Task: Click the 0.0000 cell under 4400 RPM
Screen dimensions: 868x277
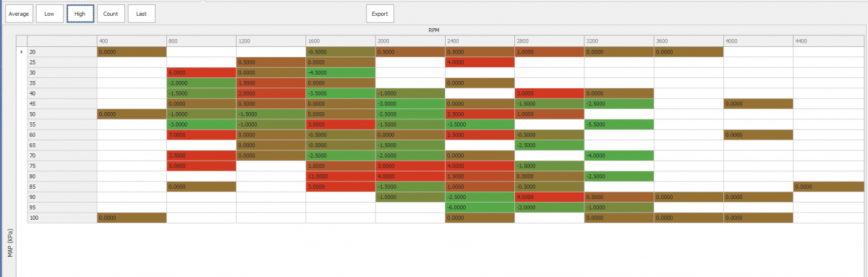Action: click(x=830, y=187)
